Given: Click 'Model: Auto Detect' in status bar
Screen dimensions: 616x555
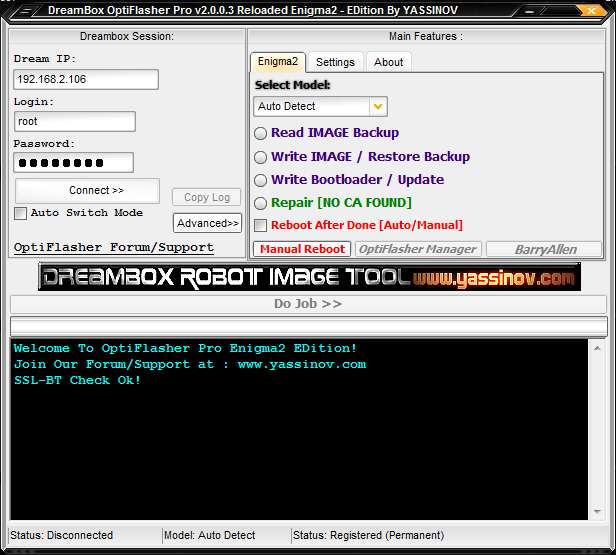Looking at the screenshot, I should coord(209,535).
